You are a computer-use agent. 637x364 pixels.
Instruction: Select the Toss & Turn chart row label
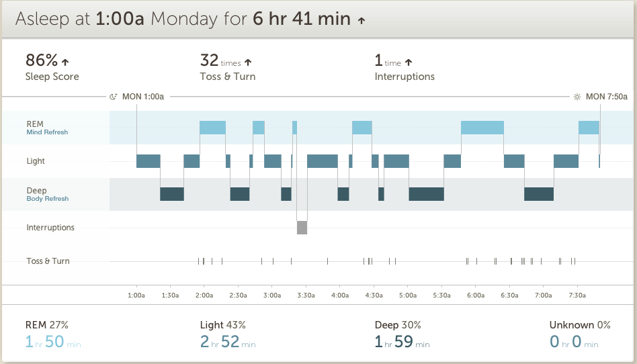click(x=48, y=261)
